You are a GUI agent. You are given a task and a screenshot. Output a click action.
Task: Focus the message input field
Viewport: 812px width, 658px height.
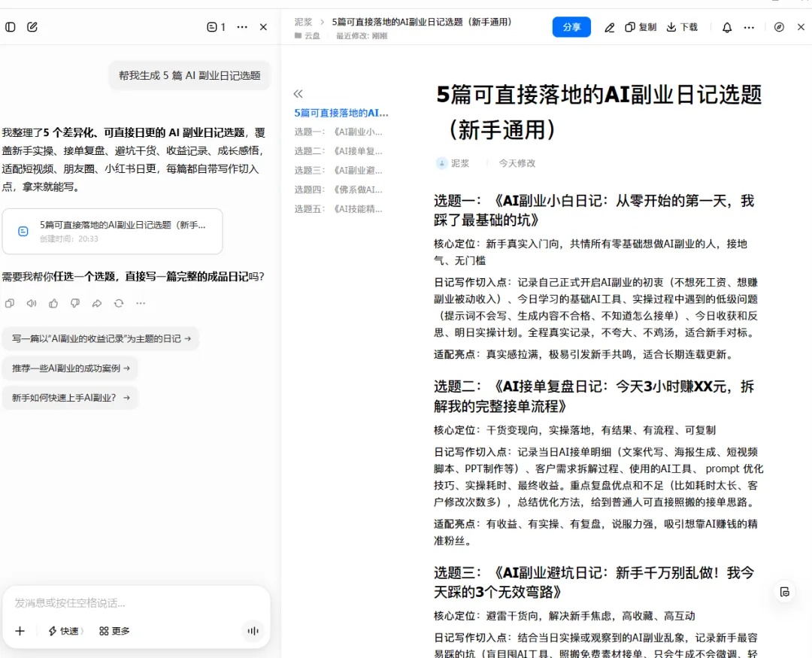coord(136,603)
